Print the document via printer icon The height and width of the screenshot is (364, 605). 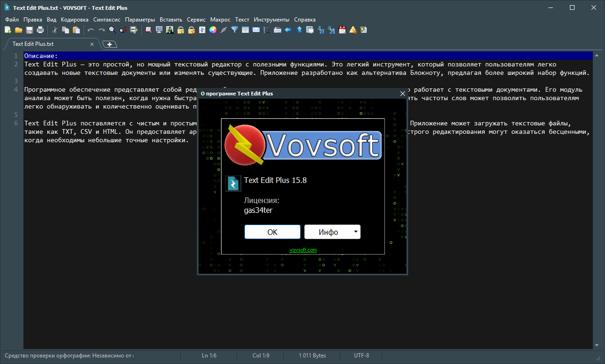[x=40, y=30]
